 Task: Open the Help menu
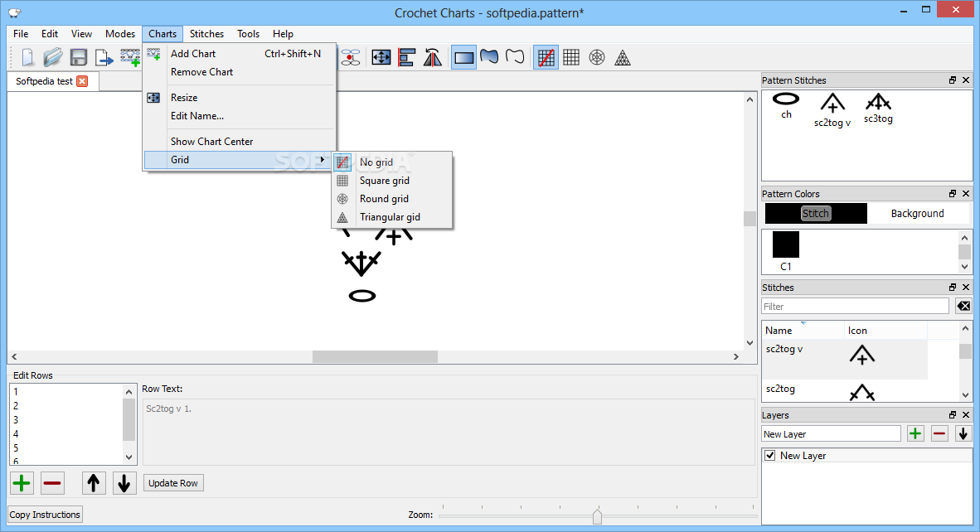(283, 34)
